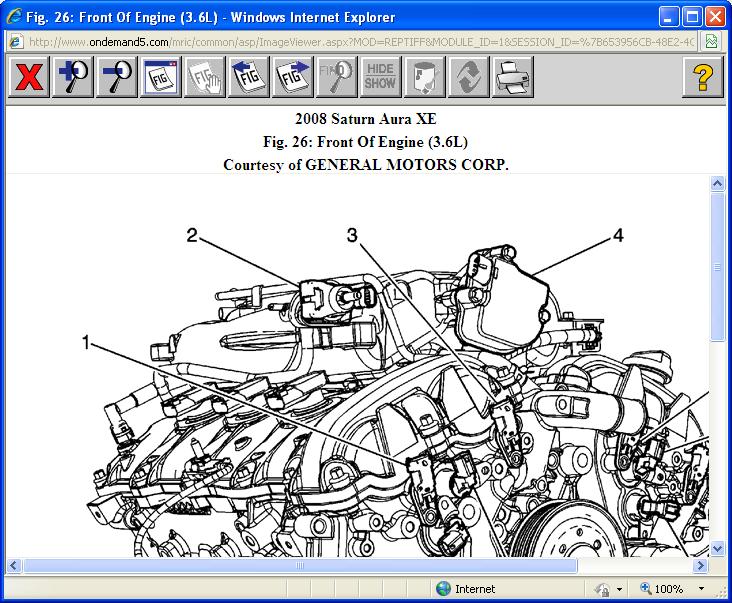Click the 100% zoom level button
This screenshot has width=732, height=603.
pos(662,589)
